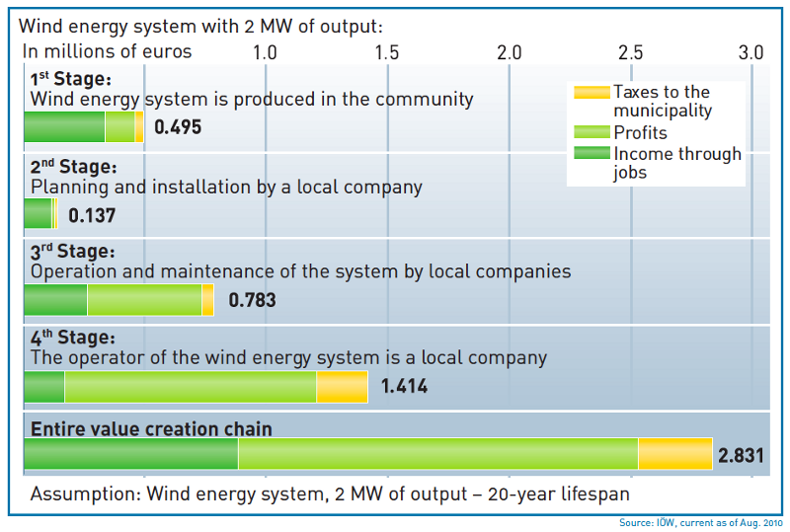
Task: Click the Entire value creation chain heading
Action: 151,428
